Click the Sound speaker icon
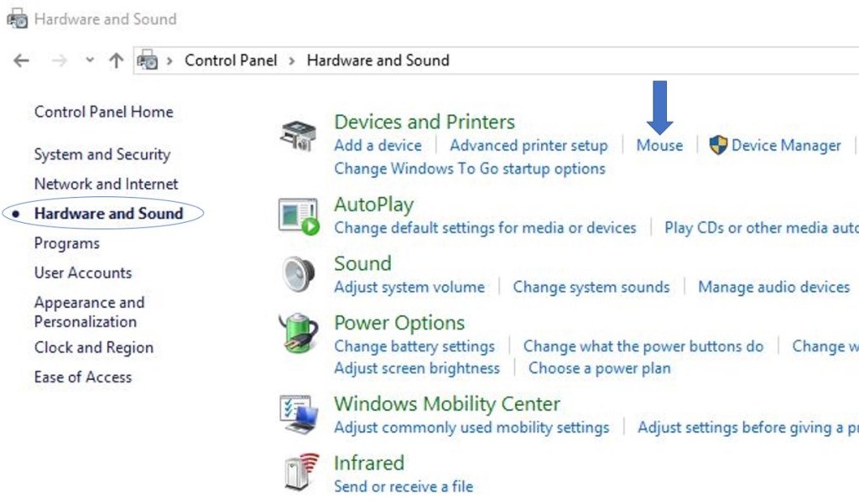Screen dimensions: 859x504 (298, 273)
